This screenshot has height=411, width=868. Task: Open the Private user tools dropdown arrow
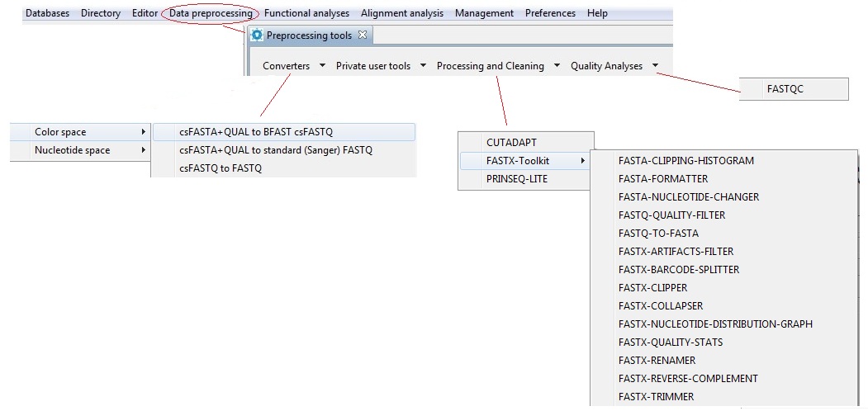[x=422, y=66]
